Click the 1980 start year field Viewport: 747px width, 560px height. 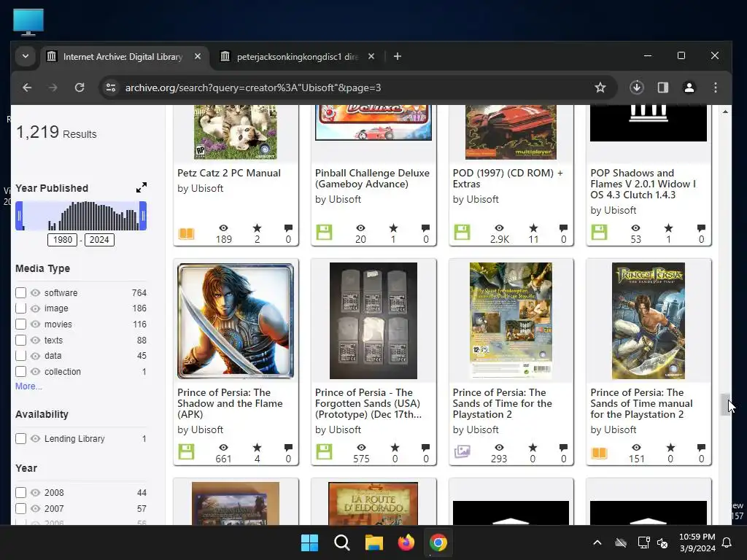[x=63, y=239]
